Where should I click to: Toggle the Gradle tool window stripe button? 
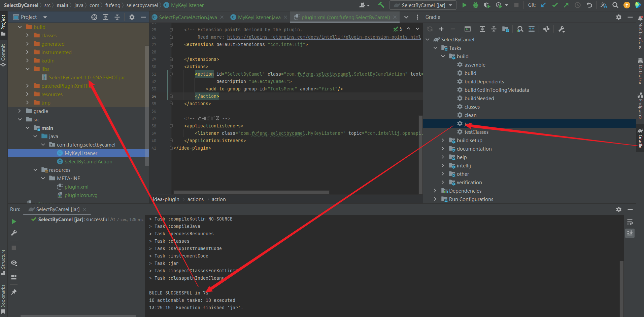[x=640, y=138]
